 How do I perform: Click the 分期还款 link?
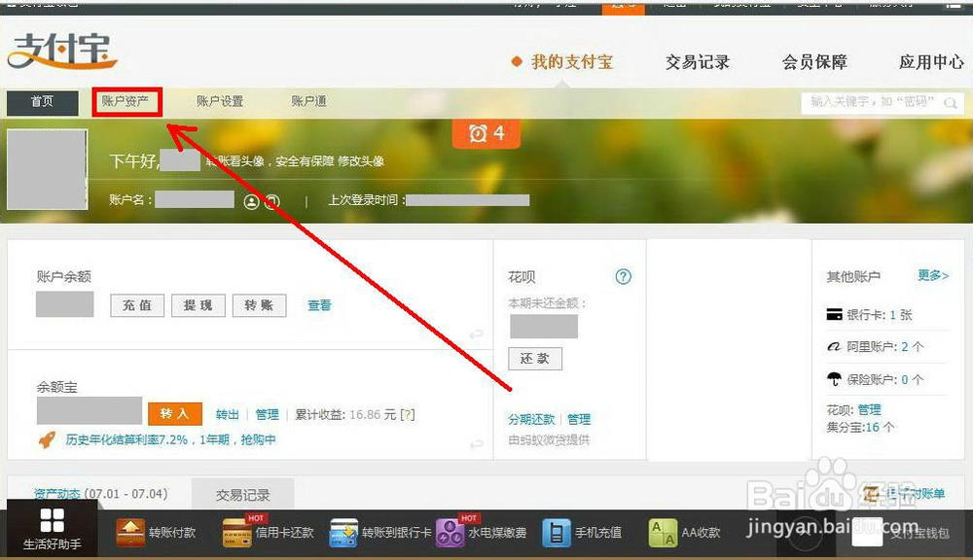(531, 419)
